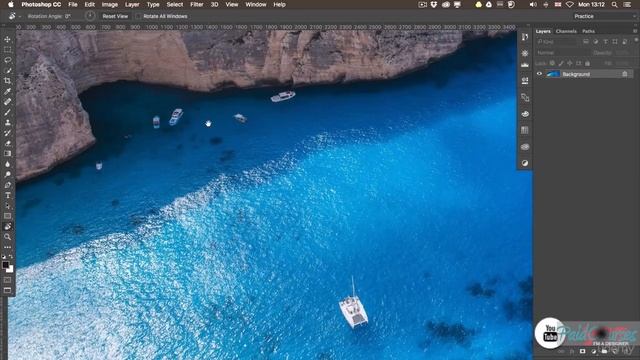The width and height of the screenshot is (640, 360).
Task: Open the File menu
Action: [x=73, y=4]
